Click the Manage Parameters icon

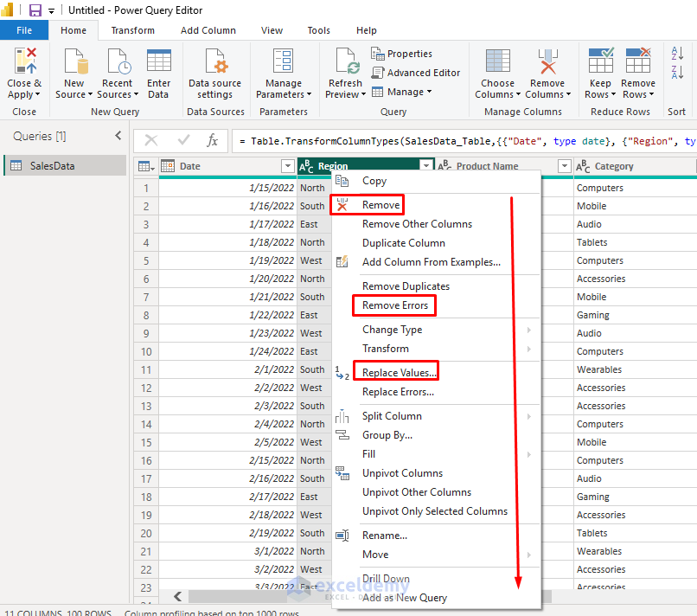coord(283,61)
